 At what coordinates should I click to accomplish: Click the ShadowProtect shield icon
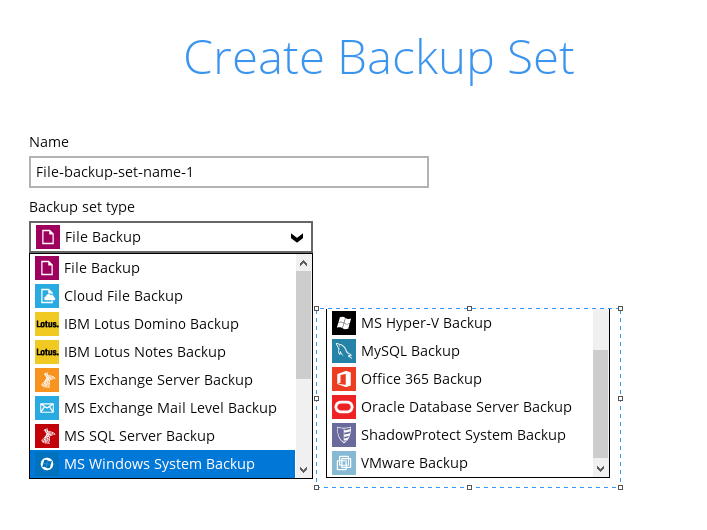(x=344, y=435)
